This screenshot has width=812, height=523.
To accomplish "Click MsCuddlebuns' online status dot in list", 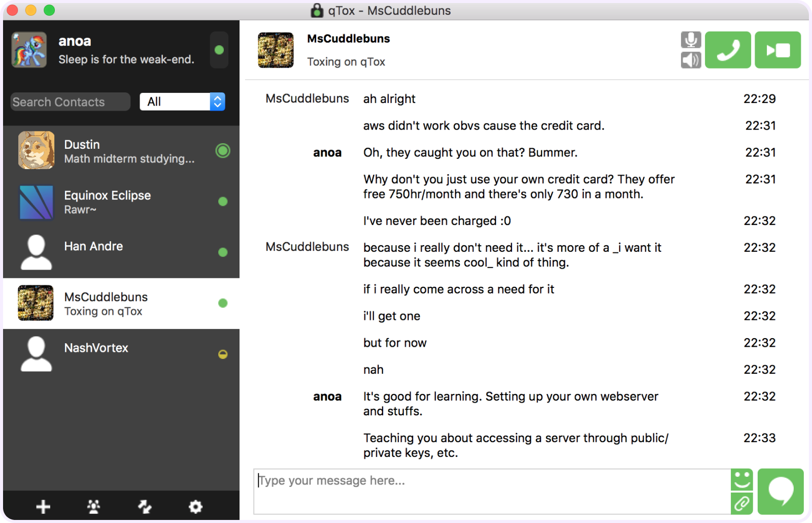I will pos(223,303).
